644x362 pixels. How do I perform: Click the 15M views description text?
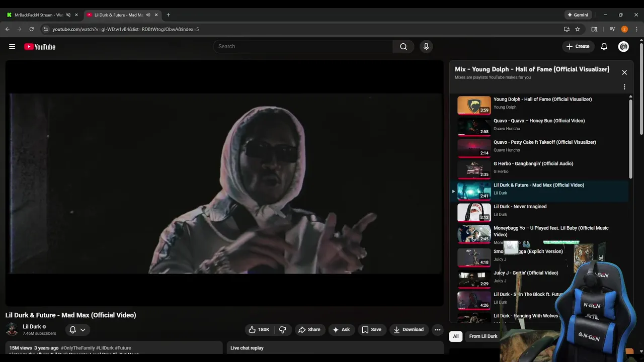click(x=21, y=348)
